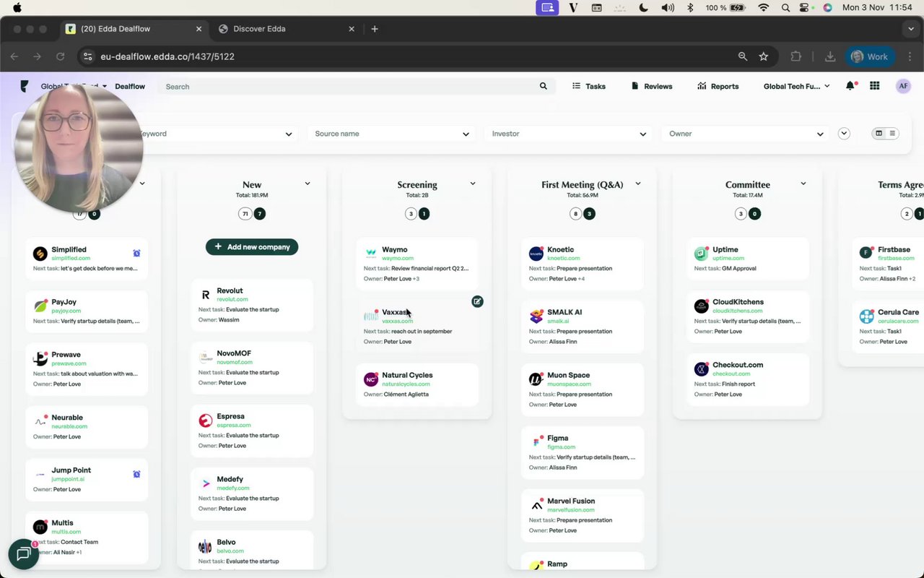This screenshot has width=924, height=578.
Task: Open the waymo.com link
Action: point(398,258)
